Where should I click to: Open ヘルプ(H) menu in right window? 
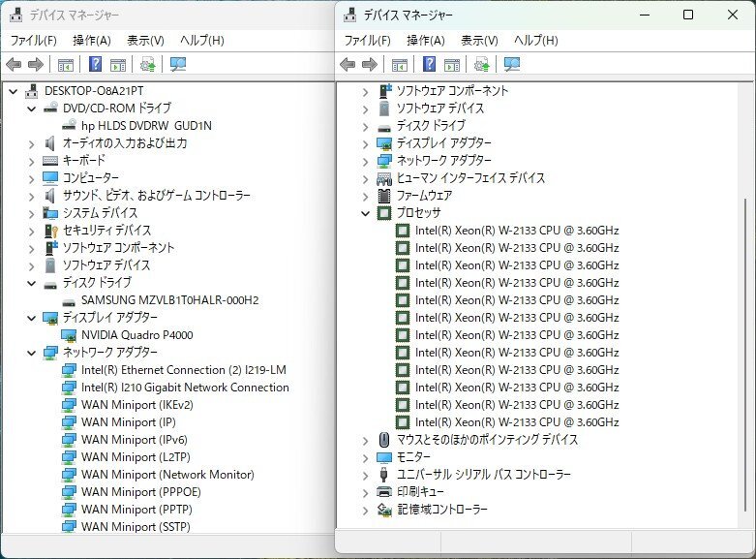[x=535, y=41]
